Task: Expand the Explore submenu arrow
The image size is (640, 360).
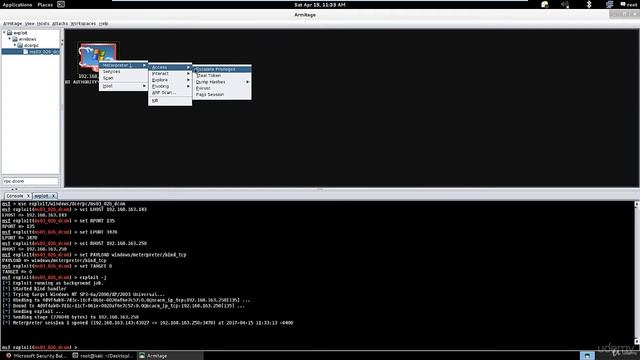Action: 189,80
